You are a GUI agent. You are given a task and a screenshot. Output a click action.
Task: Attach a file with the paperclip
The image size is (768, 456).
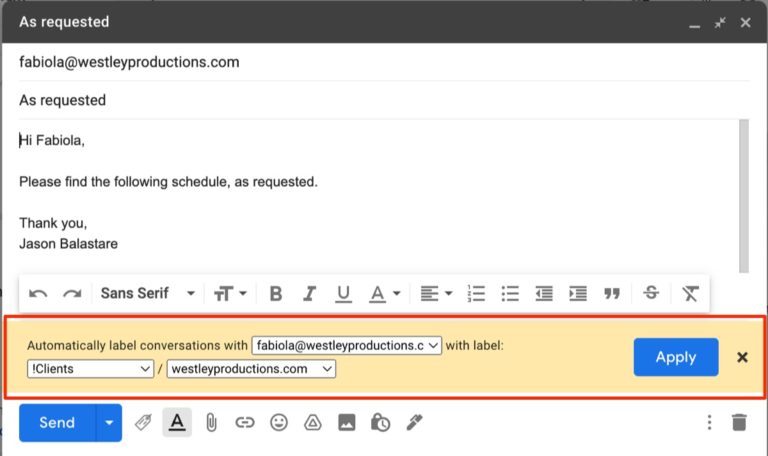[x=211, y=423]
